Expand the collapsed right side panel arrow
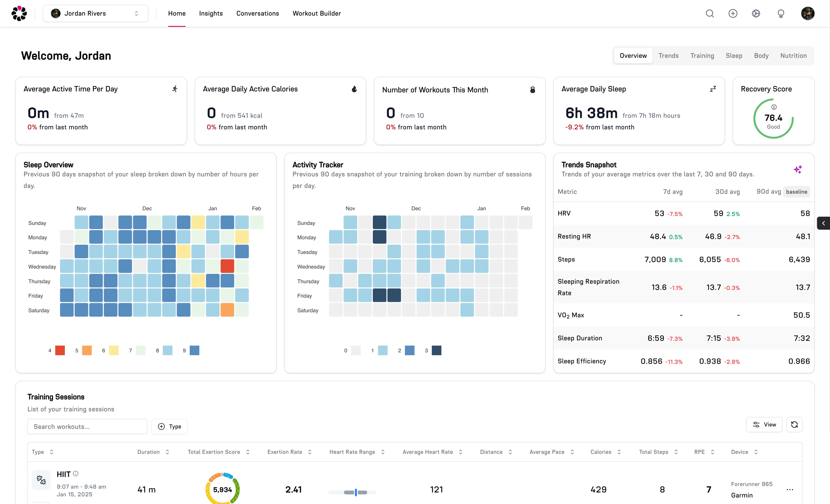Viewport: 830px width, 504px height. (x=823, y=223)
